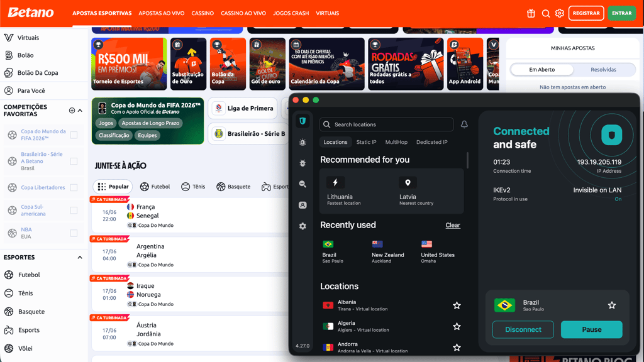Favorite connected Brazil server with star
The image size is (644, 362).
611,305
